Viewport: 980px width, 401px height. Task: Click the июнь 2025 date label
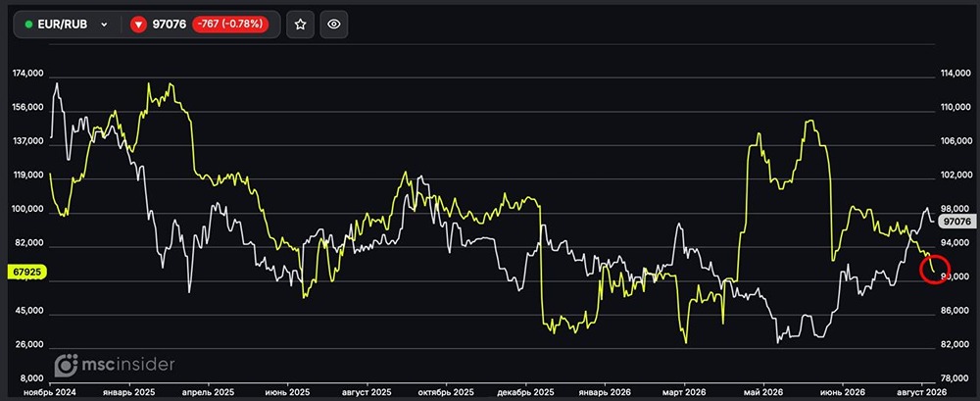[287, 391]
